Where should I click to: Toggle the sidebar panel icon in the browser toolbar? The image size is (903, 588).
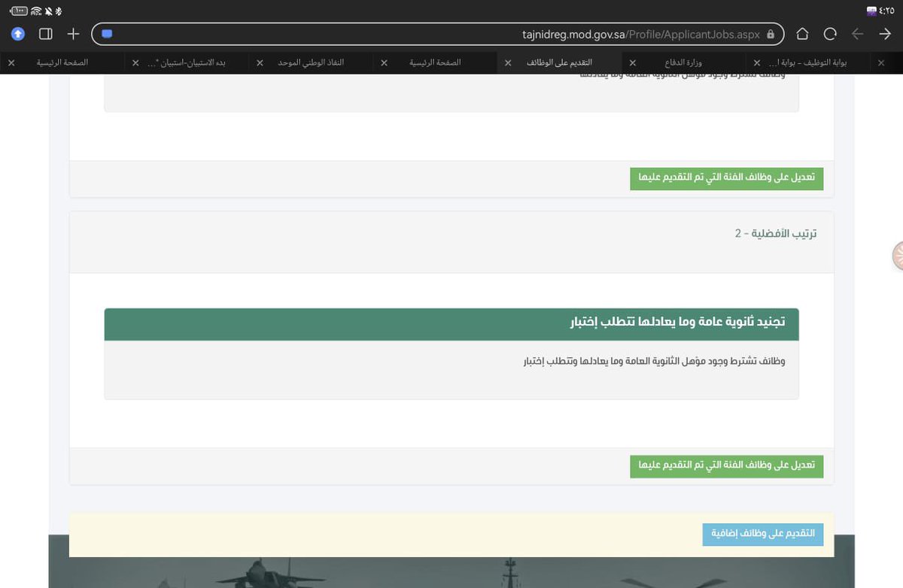click(45, 34)
